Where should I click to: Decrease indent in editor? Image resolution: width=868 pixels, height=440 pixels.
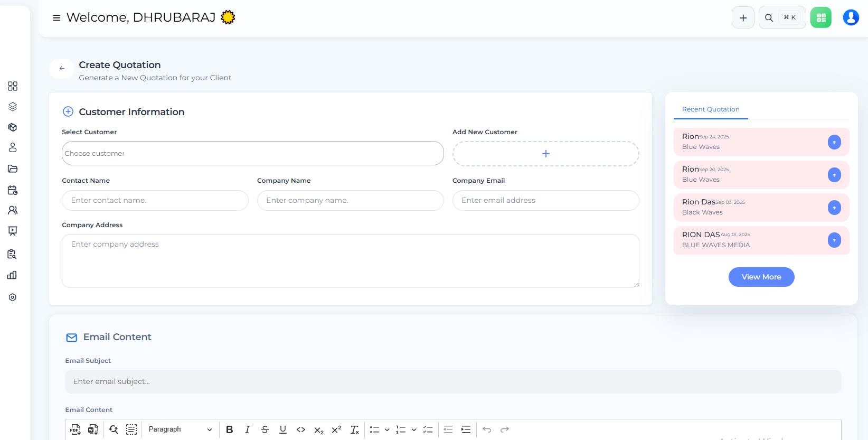(448, 429)
